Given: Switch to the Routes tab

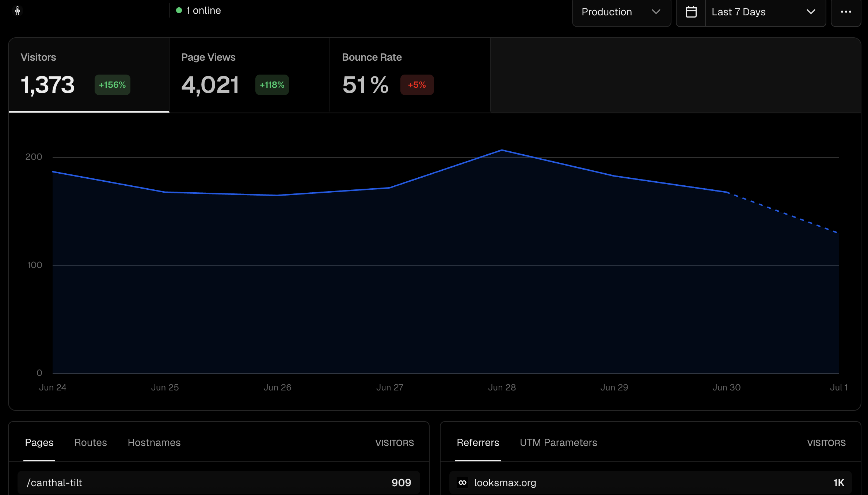Looking at the screenshot, I should [x=91, y=443].
